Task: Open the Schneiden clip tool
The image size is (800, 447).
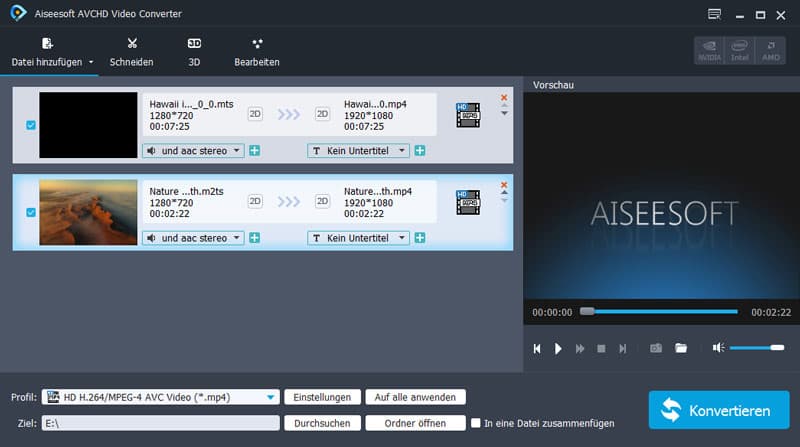Action: tap(132, 53)
